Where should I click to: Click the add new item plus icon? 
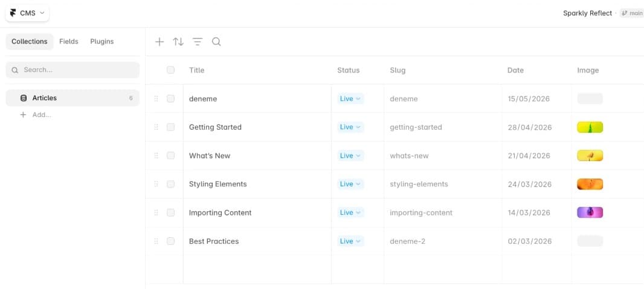159,42
